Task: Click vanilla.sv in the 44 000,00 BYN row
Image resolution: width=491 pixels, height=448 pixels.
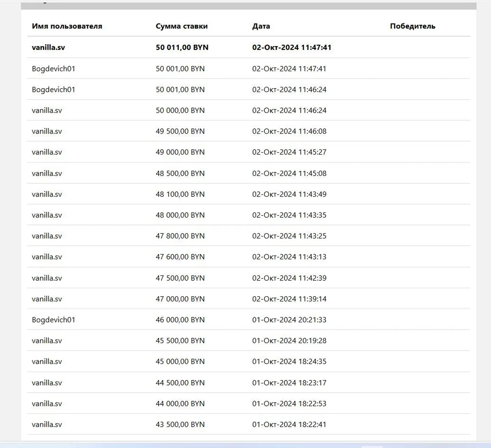Action: [47, 403]
